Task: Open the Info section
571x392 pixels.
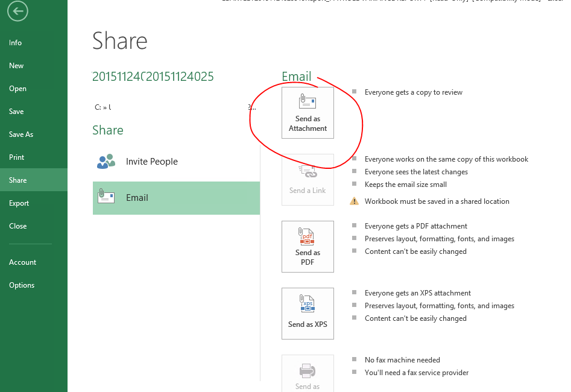Action: [x=15, y=42]
